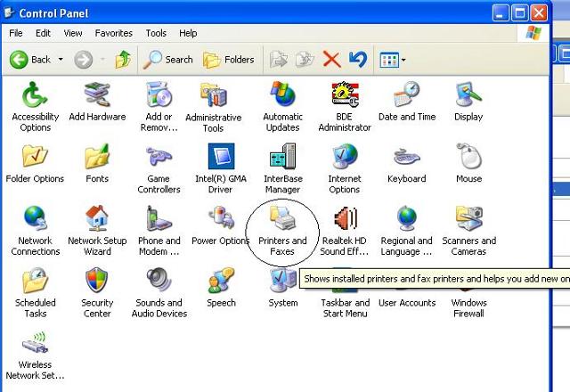This screenshot has width=570, height=392.
Task: Open the Favorites menu
Action: point(113,33)
